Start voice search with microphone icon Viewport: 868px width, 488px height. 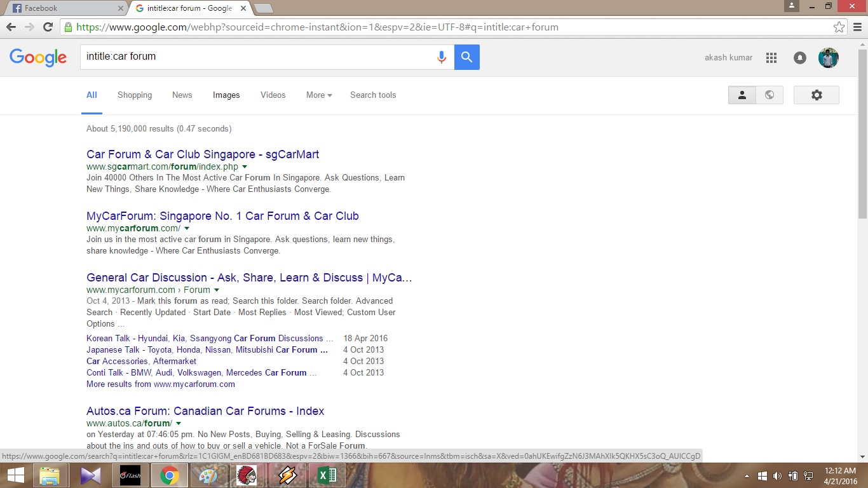(441, 57)
